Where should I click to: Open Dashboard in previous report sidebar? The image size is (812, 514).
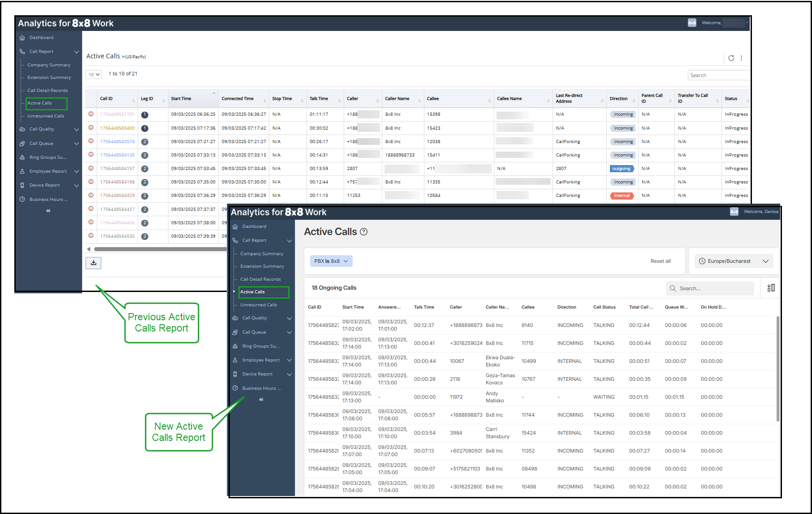click(41, 38)
